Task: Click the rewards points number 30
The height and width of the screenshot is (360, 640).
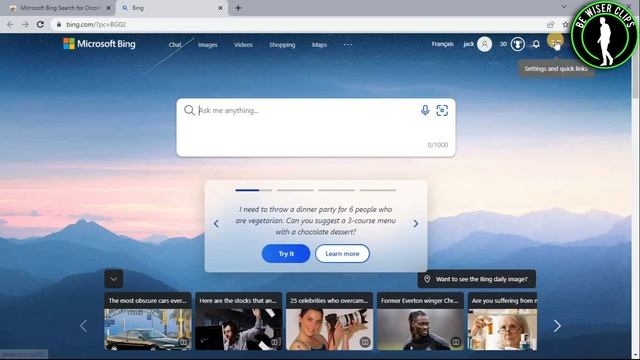Action: point(503,44)
